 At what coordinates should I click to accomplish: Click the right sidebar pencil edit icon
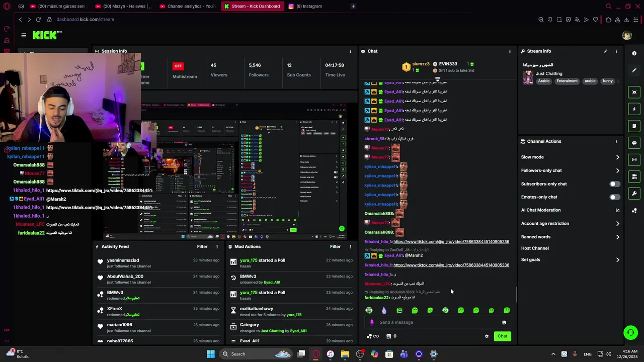tap(634, 70)
